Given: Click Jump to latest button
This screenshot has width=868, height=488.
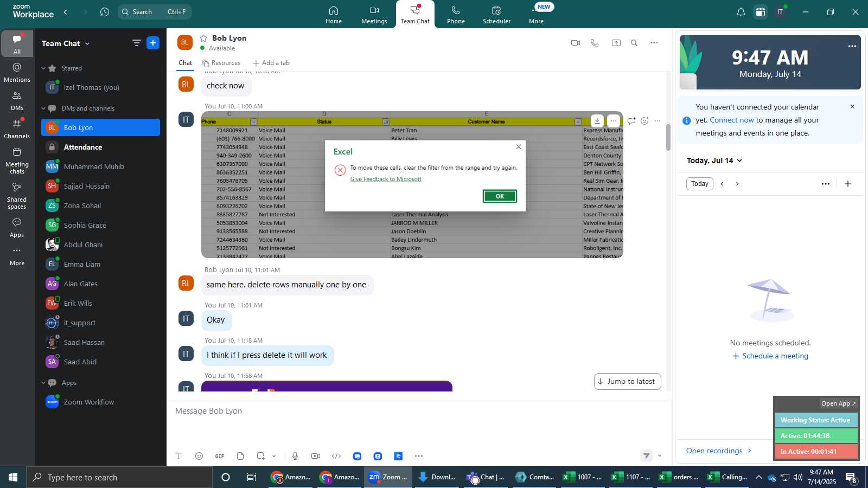Looking at the screenshot, I should (628, 381).
